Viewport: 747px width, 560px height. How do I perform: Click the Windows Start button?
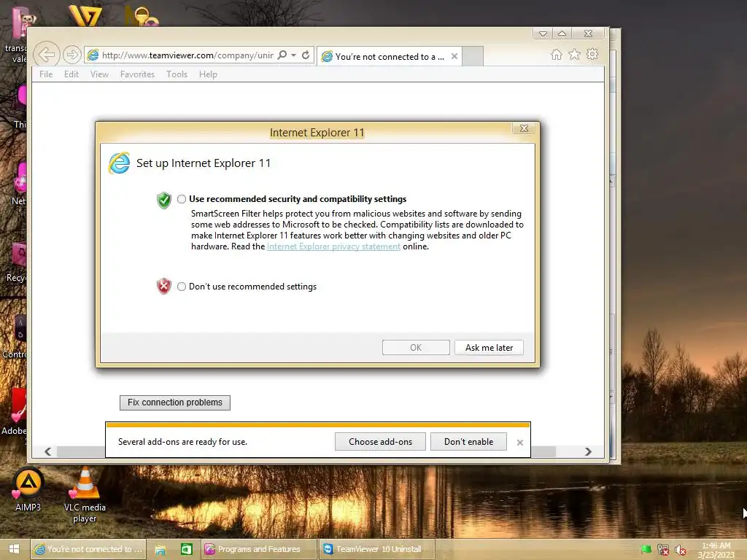coord(14,549)
